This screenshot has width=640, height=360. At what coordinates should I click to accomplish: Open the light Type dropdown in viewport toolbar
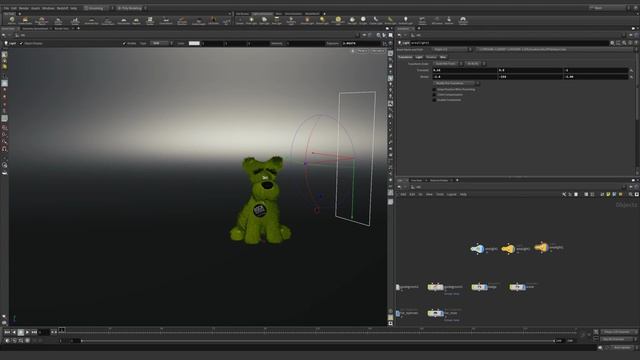[x=160, y=43]
